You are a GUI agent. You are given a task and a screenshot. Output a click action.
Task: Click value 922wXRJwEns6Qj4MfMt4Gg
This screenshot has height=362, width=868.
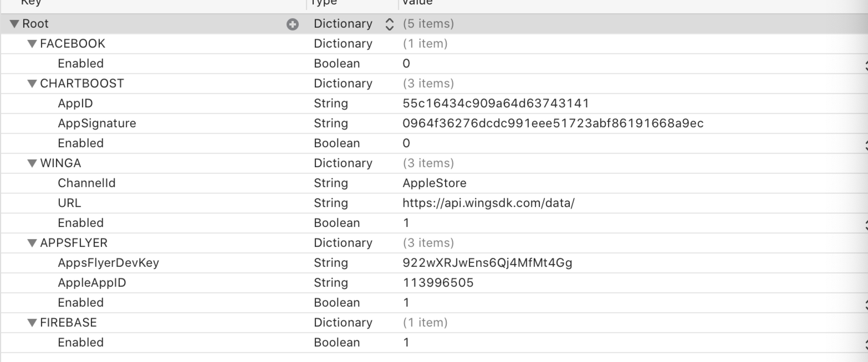487,263
